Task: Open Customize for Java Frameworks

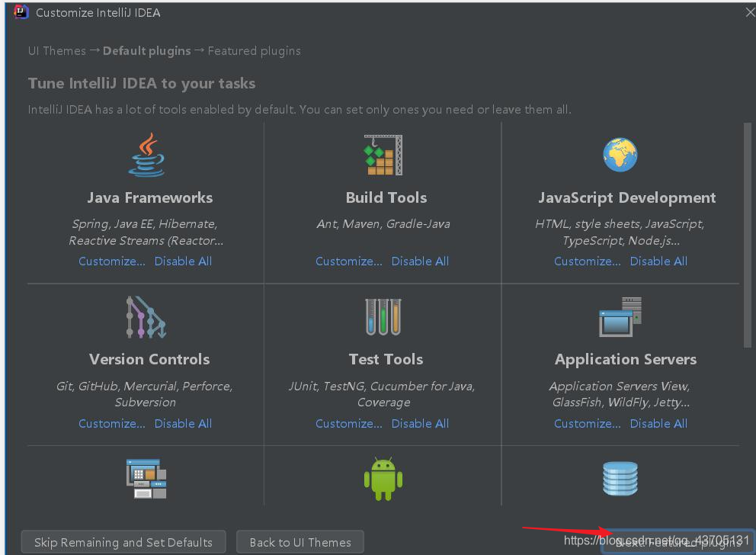Action: (112, 261)
